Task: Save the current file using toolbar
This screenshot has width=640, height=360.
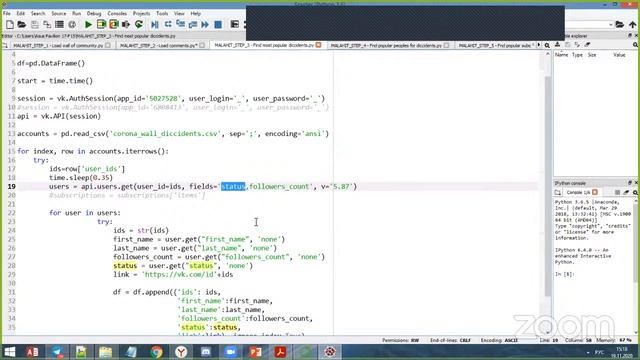Action: pos(35,24)
